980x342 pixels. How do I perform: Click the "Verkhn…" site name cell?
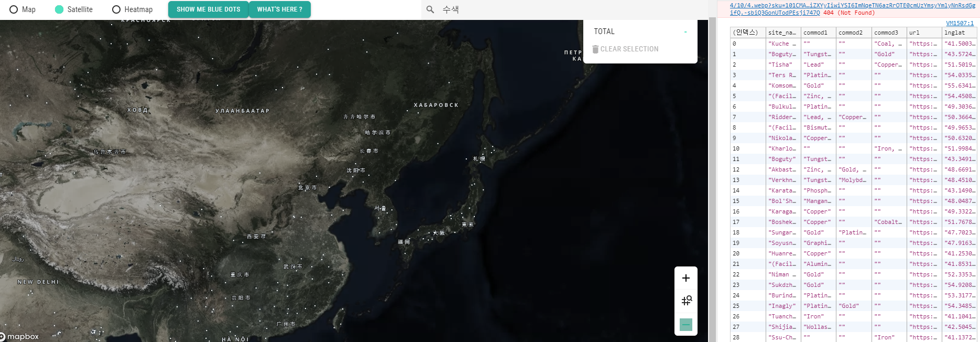tap(783, 180)
